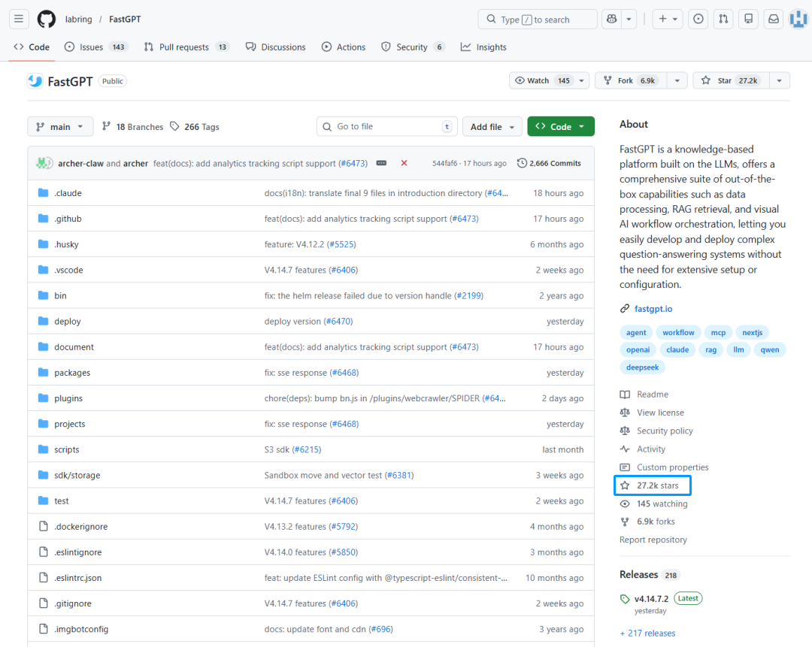
Task: Expand the commit message ellipsis button
Action: point(381,163)
